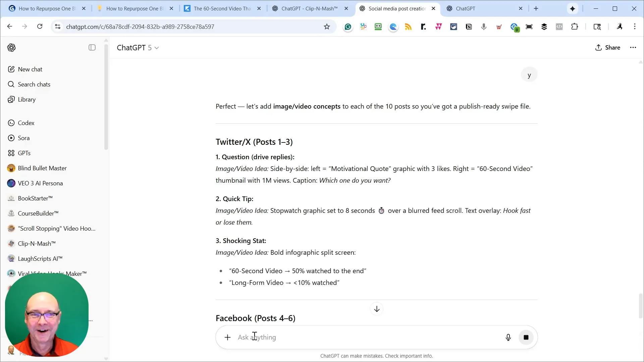Reload the page
644x362 pixels.
pyautogui.click(x=40, y=26)
